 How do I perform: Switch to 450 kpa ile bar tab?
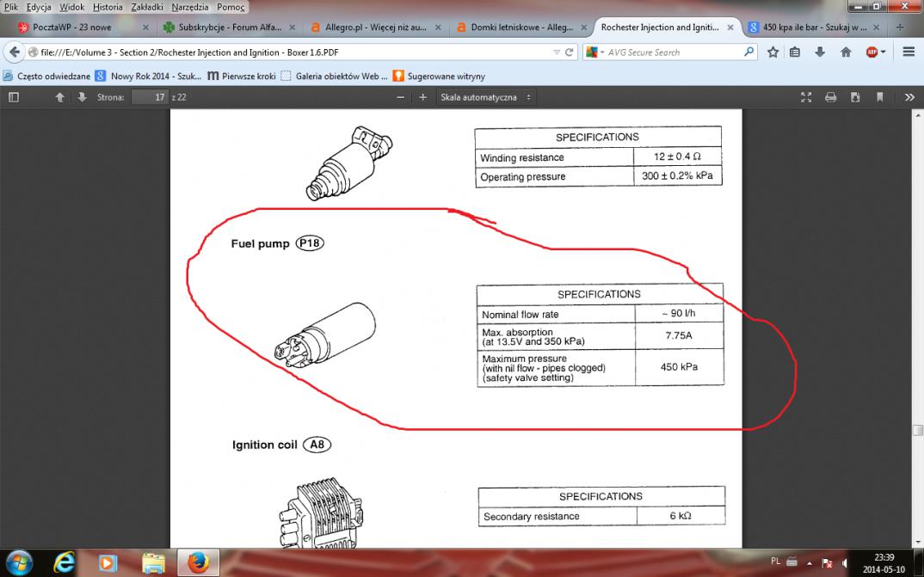[x=815, y=27]
